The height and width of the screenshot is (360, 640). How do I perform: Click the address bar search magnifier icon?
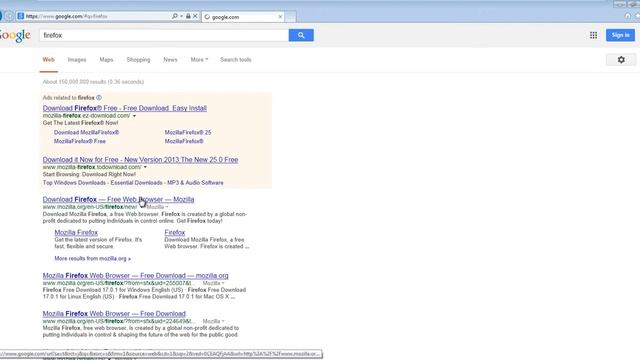175,16
